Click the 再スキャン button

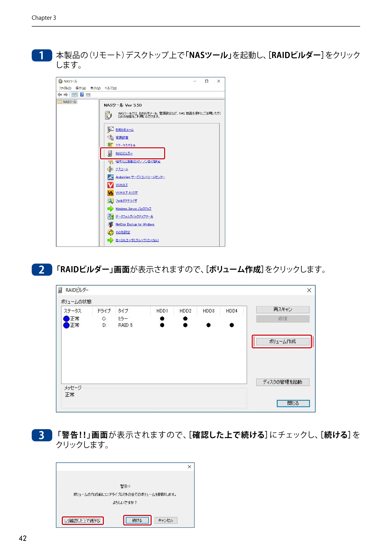283,310
